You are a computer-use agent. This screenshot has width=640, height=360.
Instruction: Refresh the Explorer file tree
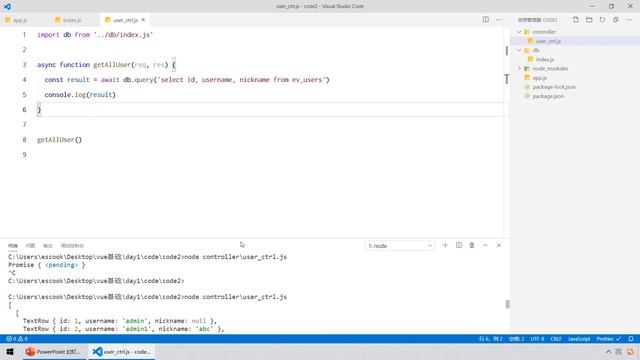click(602, 20)
